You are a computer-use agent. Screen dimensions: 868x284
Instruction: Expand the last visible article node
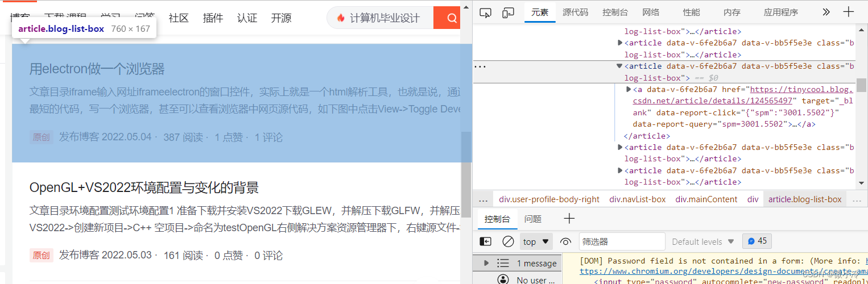(x=620, y=170)
